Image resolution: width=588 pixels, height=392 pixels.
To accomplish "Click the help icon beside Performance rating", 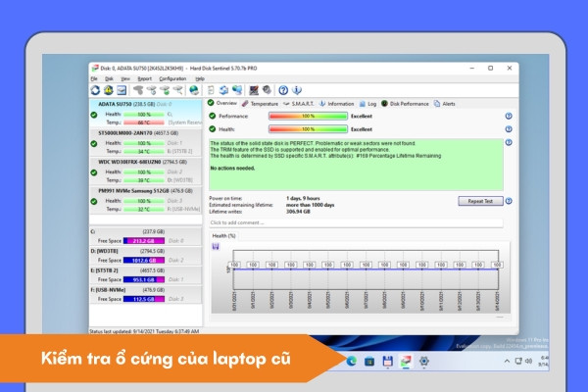I will (509, 116).
